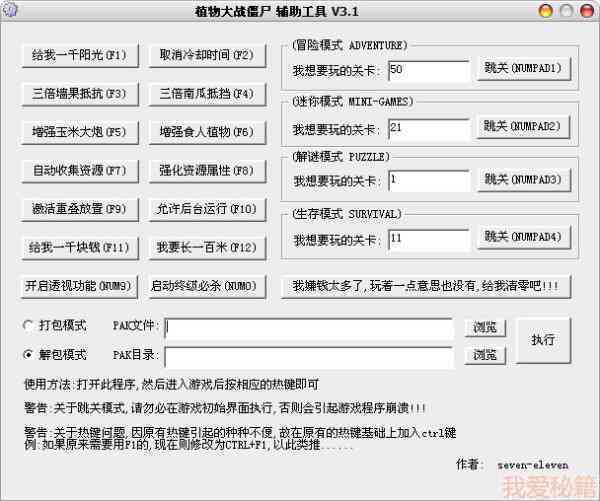This screenshot has width=600, height=501.
Task: Click the (生存模式 SURVIVAL) group label
Action: click(347, 214)
